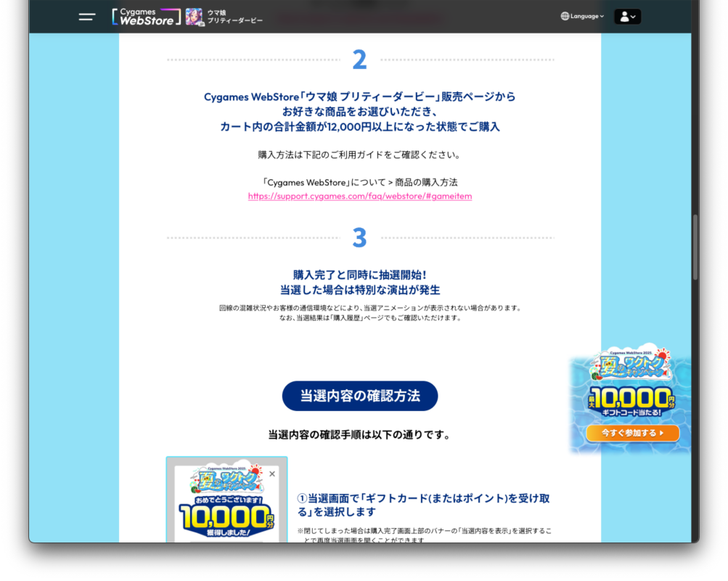This screenshot has height=581, width=728.
Task: Expand the Language dropdown chevron
Action: 602,17
